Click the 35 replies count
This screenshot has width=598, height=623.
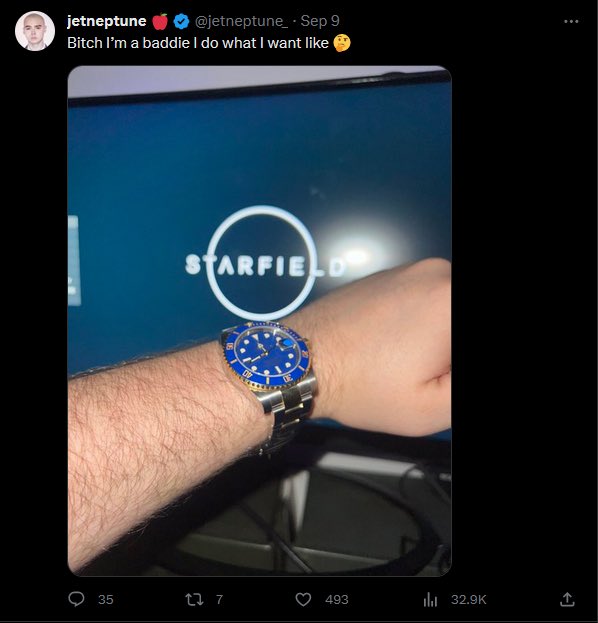(x=106, y=600)
